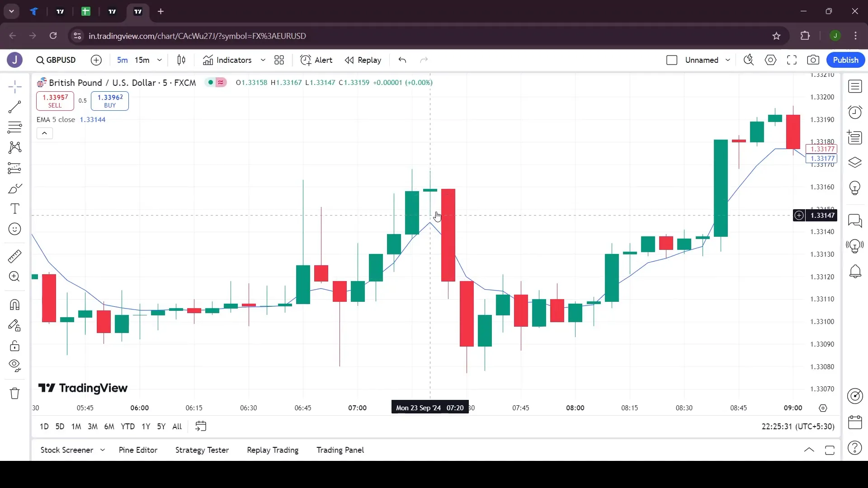Add symbol to compare plus button

pos(96,60)
